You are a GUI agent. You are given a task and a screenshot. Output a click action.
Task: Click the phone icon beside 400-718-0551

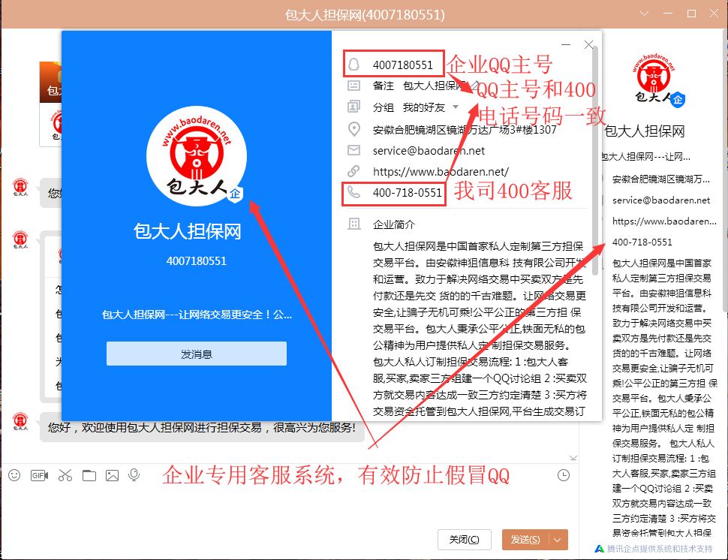[354, 191]
